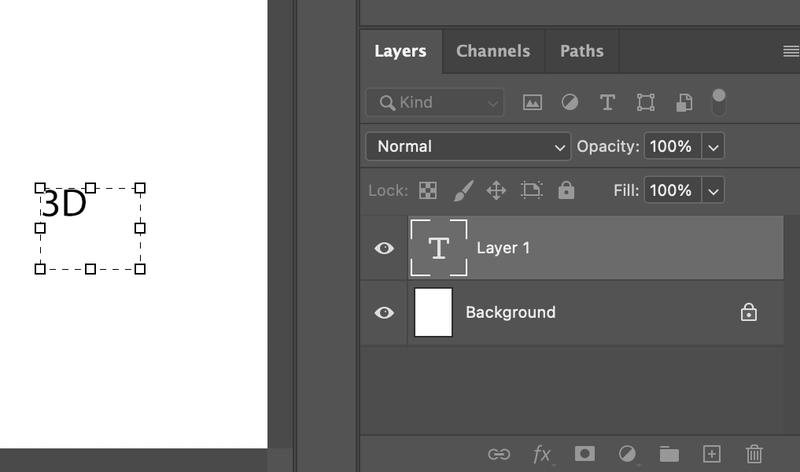Open the Layers panel hamburger menu
Image resolution: width=800 pixels, height=472 pixels.
click(x=790, y=51)
